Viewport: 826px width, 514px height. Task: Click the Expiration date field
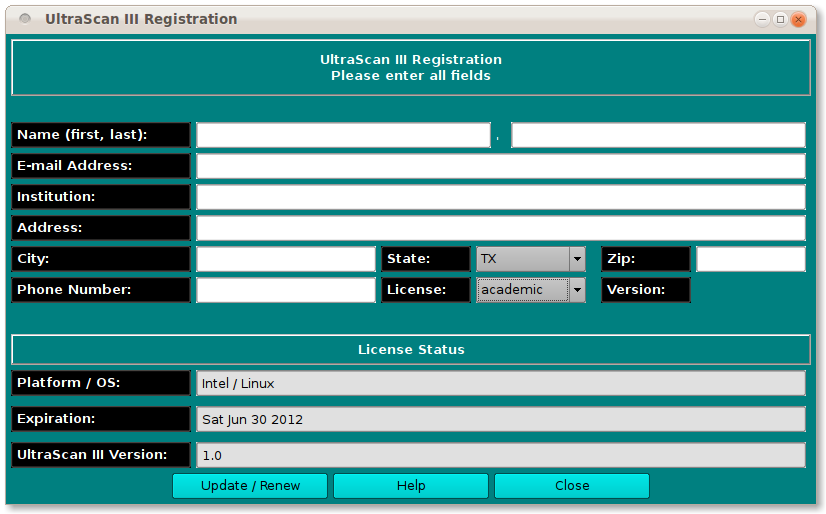click(500, 419)
